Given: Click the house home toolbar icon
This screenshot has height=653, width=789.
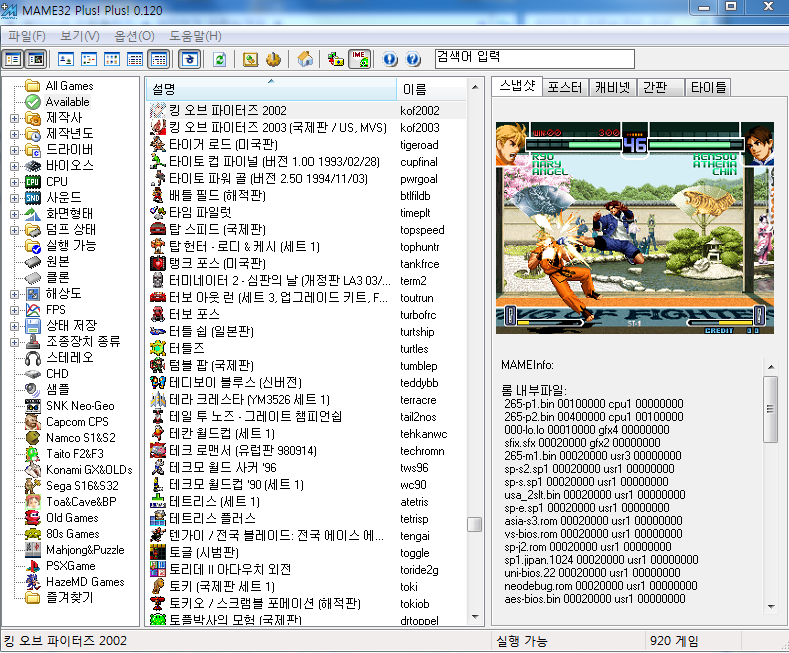Looking at the screenshot, I should point(305,59).
